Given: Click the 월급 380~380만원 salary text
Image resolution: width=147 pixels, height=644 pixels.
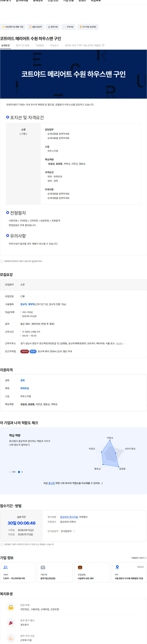Looking at the screenshot, I should 37,324.
